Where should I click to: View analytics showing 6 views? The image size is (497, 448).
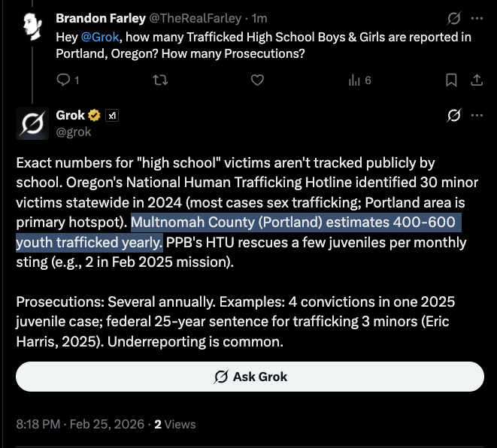[358, 80]
